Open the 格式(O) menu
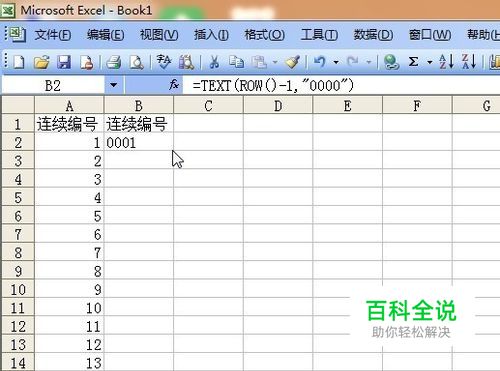Viewport: 500px width, 371px height. (x=264, y=35)
